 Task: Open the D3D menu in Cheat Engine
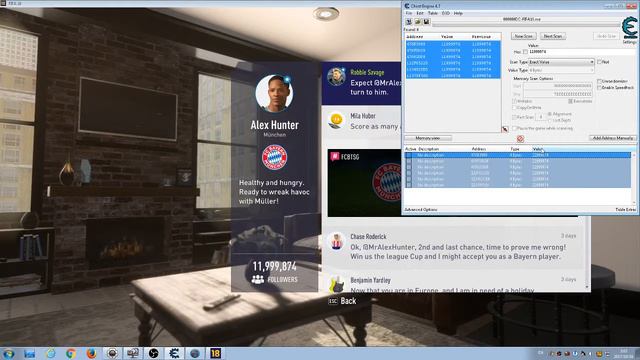coord(445,13)
